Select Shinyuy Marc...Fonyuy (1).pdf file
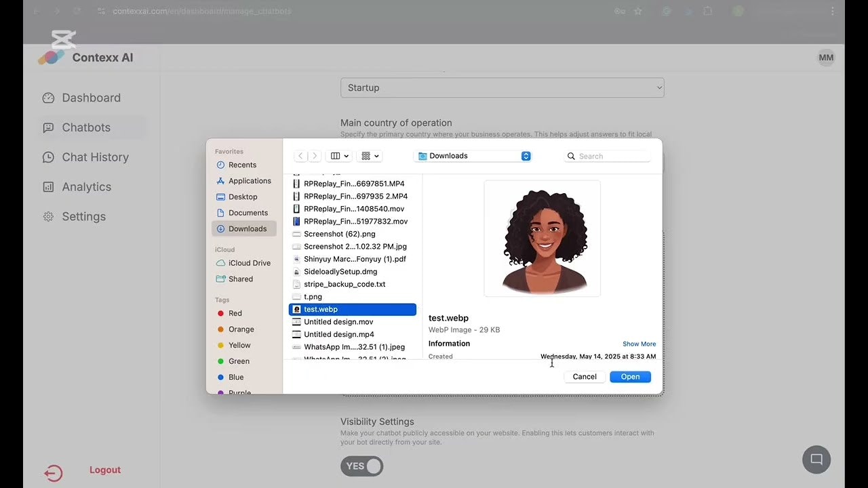 [353, 259]
